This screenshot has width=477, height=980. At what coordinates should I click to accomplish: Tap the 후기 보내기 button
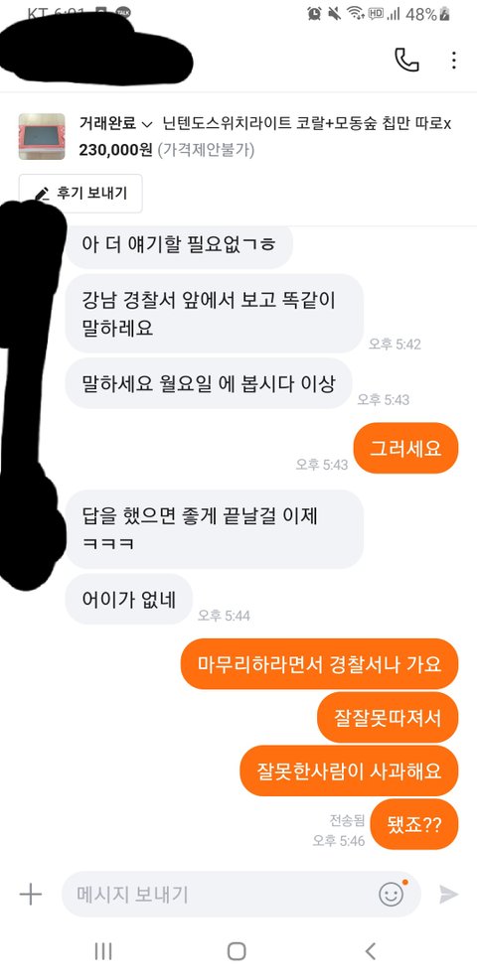point(80,194)
